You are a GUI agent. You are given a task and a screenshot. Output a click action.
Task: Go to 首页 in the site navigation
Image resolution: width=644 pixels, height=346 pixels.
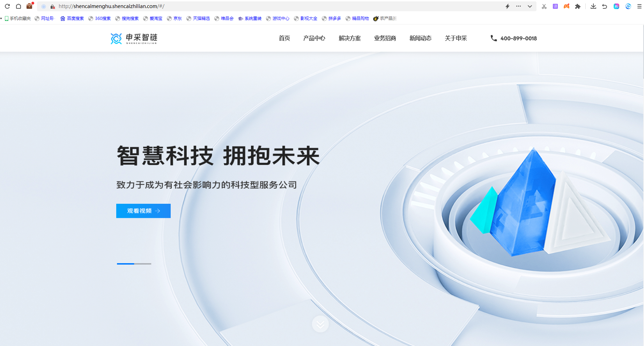point(284,38)
